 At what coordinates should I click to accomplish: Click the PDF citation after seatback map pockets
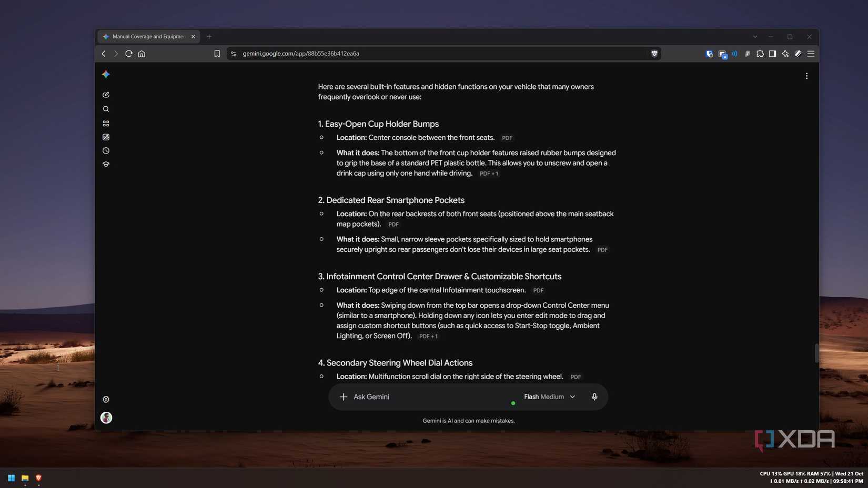[x=393, y=225]
